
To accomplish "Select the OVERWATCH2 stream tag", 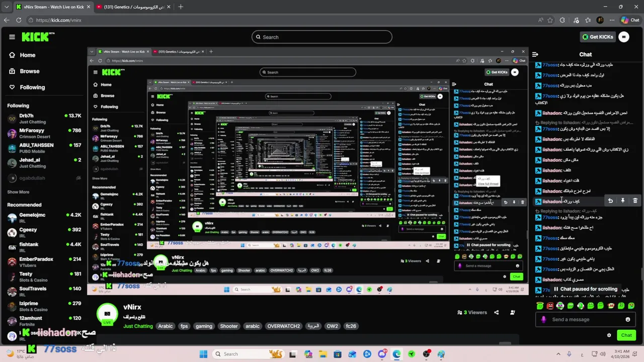I will (284, 326).
